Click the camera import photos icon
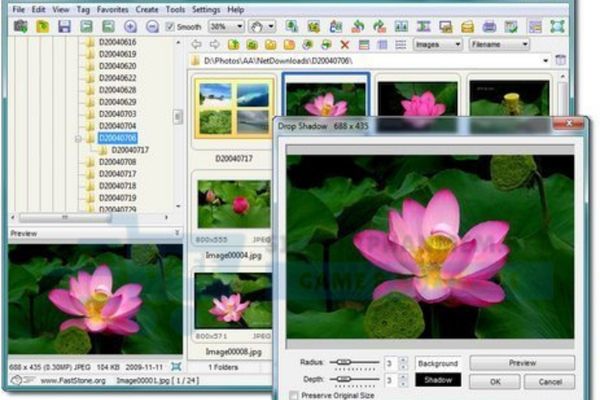 21,26
